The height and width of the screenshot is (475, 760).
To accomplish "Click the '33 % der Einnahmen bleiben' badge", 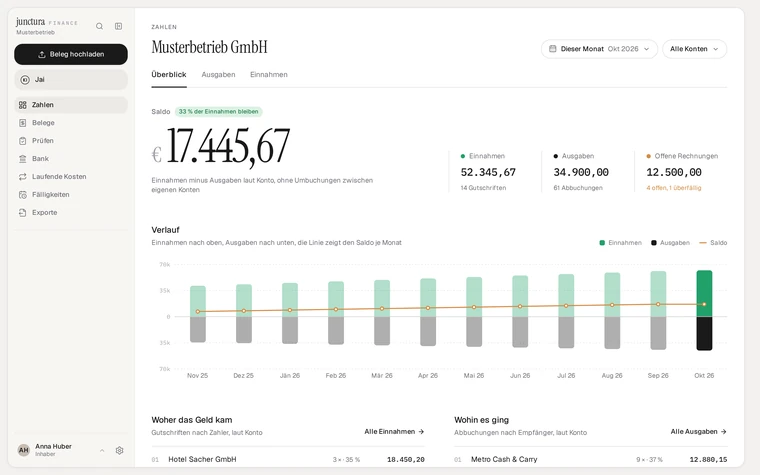I will click(219, 111).
